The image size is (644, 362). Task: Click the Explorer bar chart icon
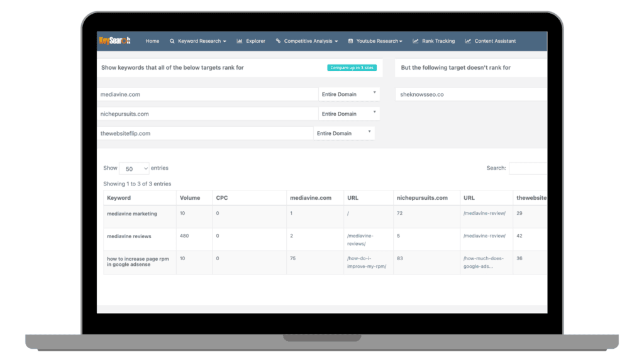pos(240,41)
